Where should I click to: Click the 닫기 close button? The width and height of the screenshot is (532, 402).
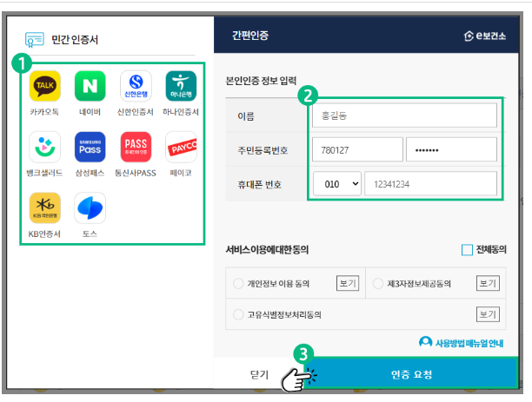259,374
